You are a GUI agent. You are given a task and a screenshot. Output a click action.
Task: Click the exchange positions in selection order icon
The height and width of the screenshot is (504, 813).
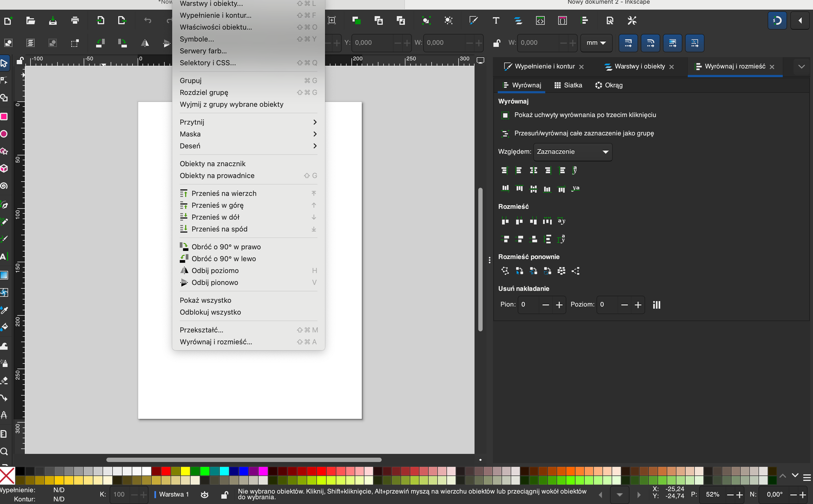[x=519, y=271]
